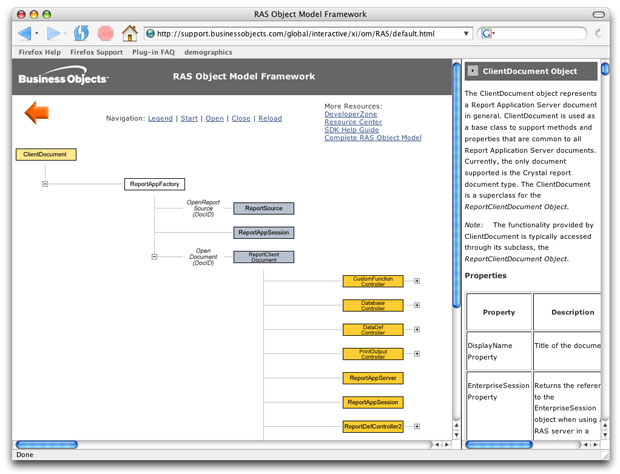Select the CustomFunctionController box
The height and width of the screenshot is (474, 620).
click(x=373, y=281)
